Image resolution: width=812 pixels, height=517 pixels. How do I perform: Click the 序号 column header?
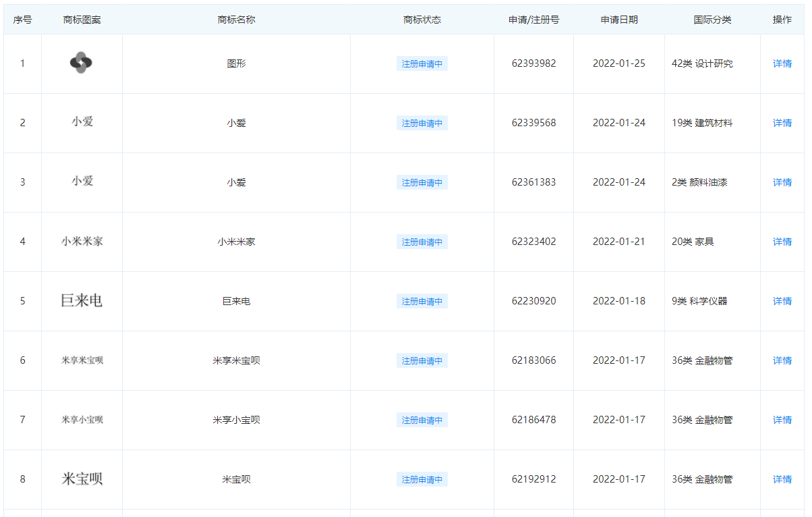22,20
